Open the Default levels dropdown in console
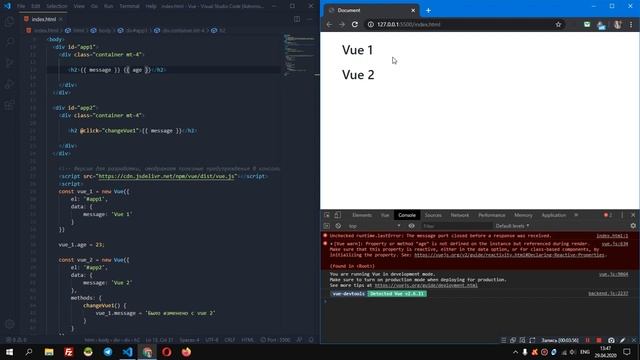 pos(513,226)
